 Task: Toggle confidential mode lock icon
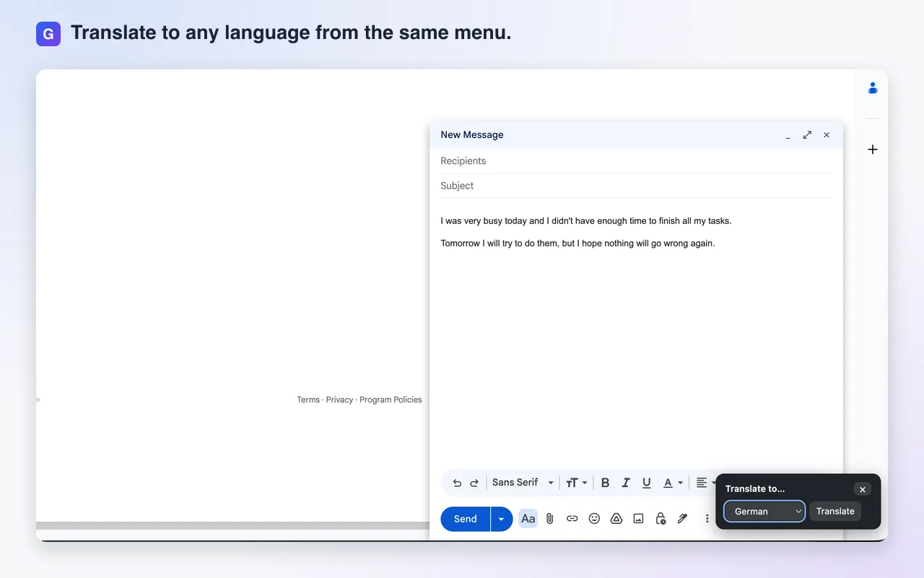click(x=661, y=519)
